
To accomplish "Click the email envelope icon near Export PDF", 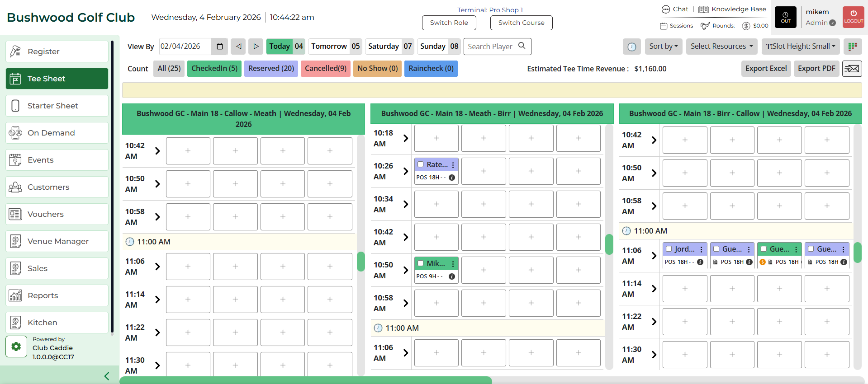I will pyautogui.click(x=852, y=69).
